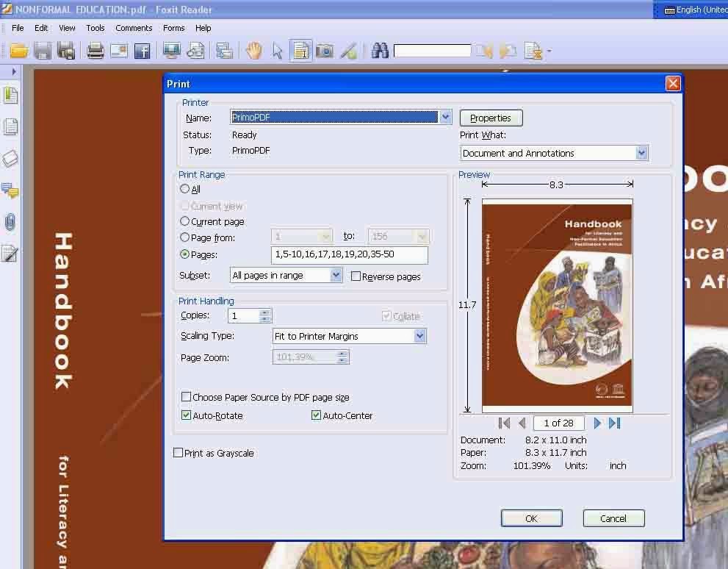Expand the navigation panel arrow
The height and width of the screenshot is (569, 728).
pos(14,71)
